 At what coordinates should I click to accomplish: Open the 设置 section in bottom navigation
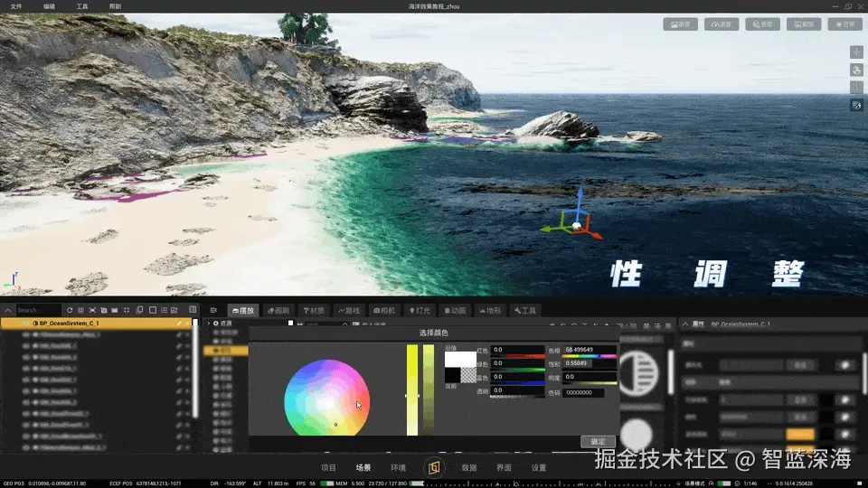point(539,467)
